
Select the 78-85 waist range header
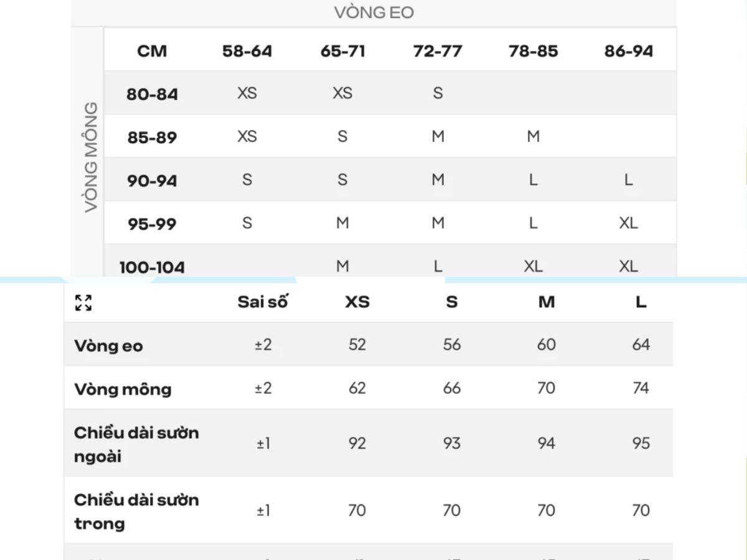(533, 51)
